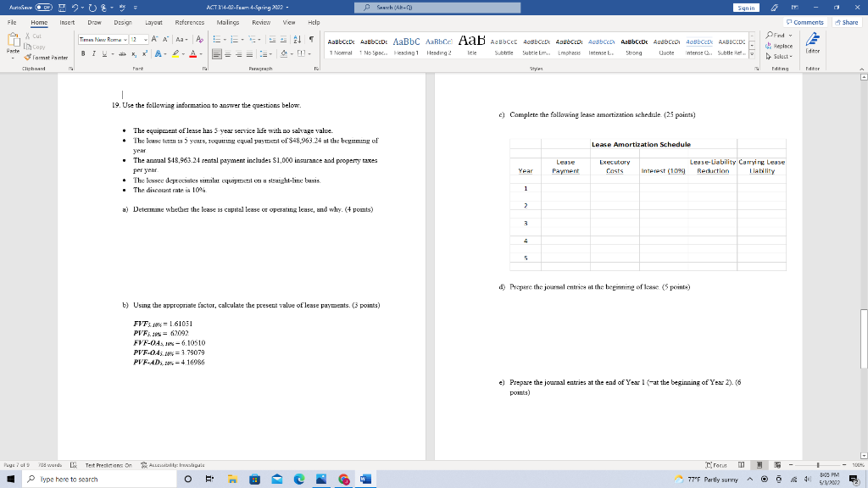Toggle the AutoSave switch
The image size is (868, 488).
(x=44, y=8)
